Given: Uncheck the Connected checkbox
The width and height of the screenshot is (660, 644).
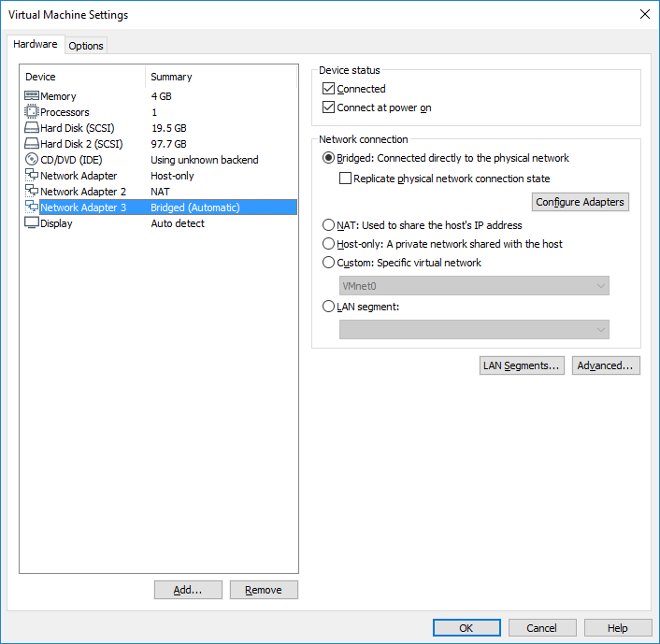Looking at the screenshot, I should [x=328, y=89].
